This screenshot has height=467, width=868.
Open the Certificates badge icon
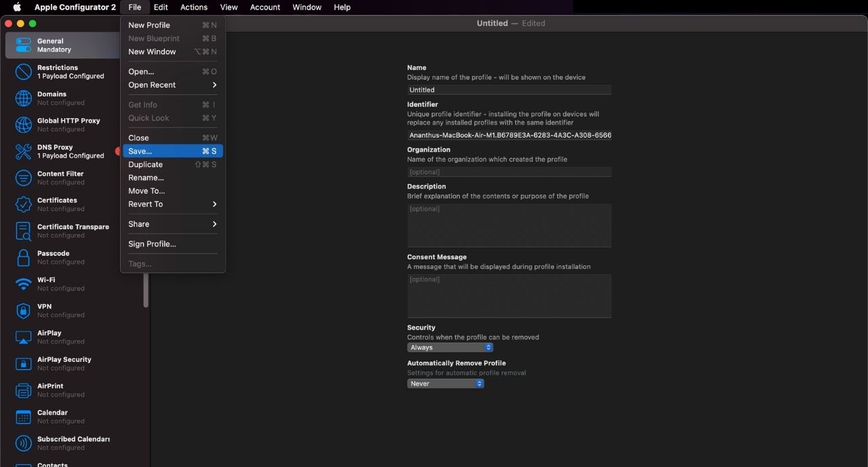tap(24, 204)
